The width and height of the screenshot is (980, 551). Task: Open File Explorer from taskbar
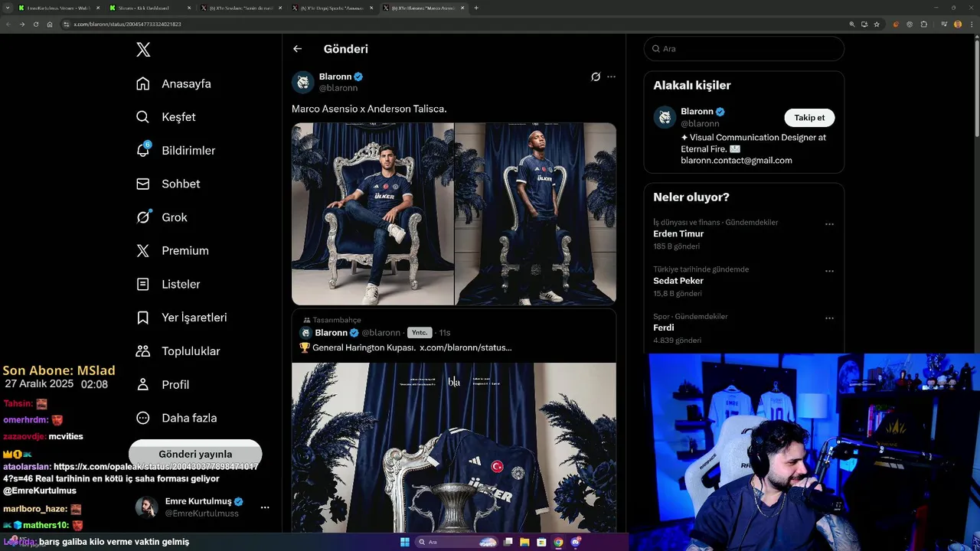[x=524, y=543]
